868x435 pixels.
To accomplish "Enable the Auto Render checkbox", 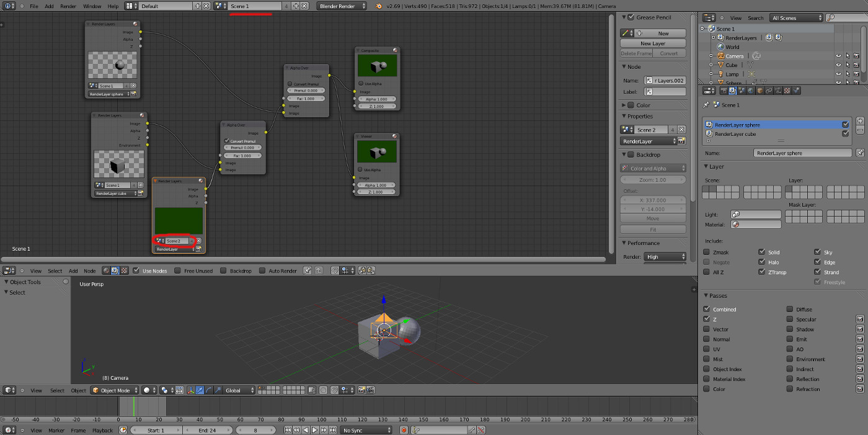I will tap(262, 271).
